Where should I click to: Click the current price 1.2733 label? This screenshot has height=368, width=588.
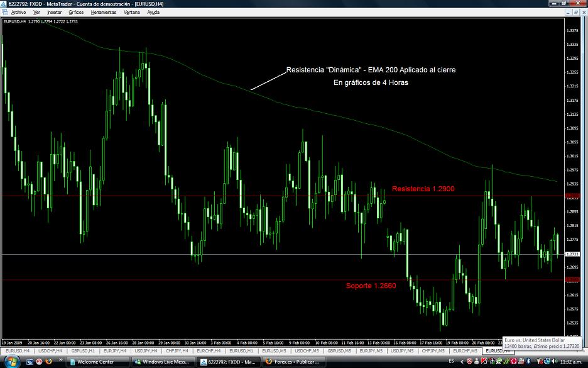(572, 254)
